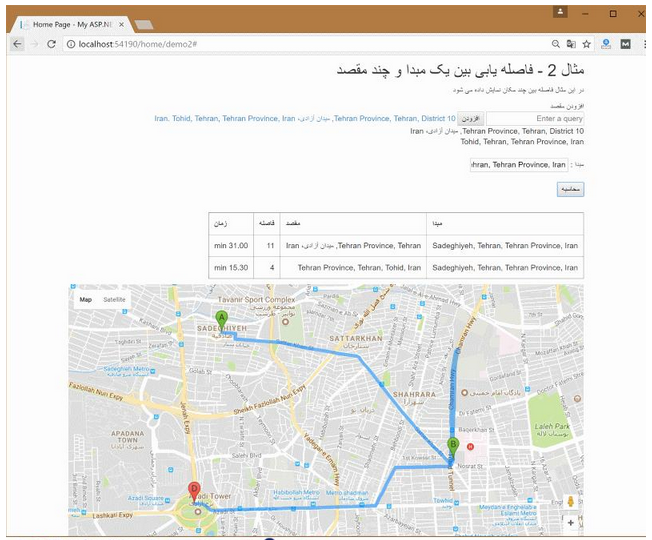652x540 pixels.
Task: Open the site information icon before localhost
Action: click(71, 44)
